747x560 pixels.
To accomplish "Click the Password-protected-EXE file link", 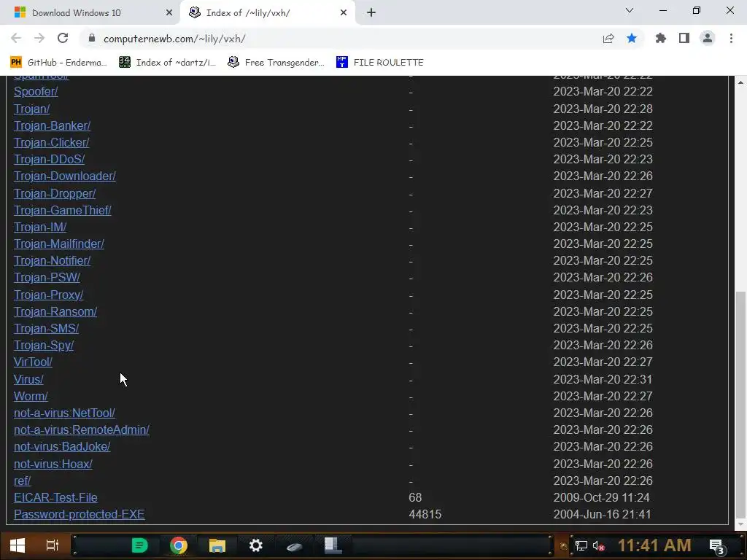I will click(79, 514).
